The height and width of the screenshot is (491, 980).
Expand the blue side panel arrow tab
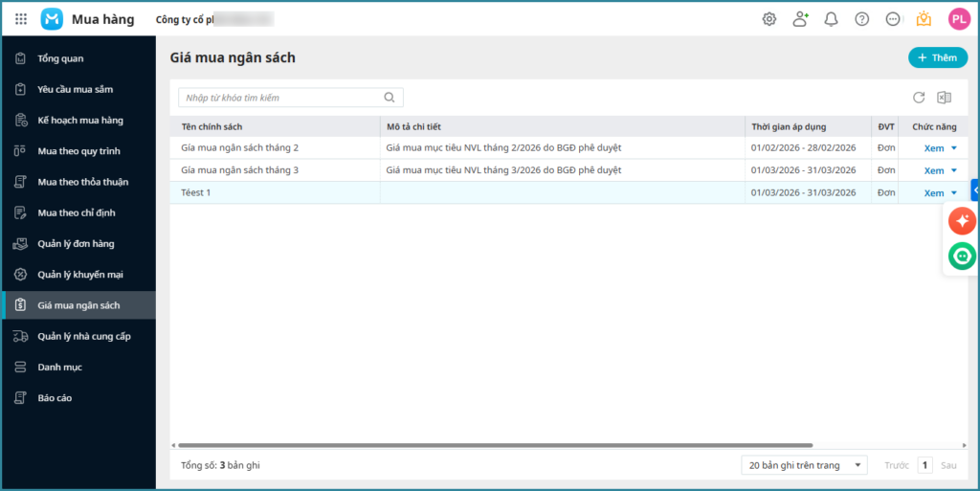pyautogui.click(x=975, y=190)
